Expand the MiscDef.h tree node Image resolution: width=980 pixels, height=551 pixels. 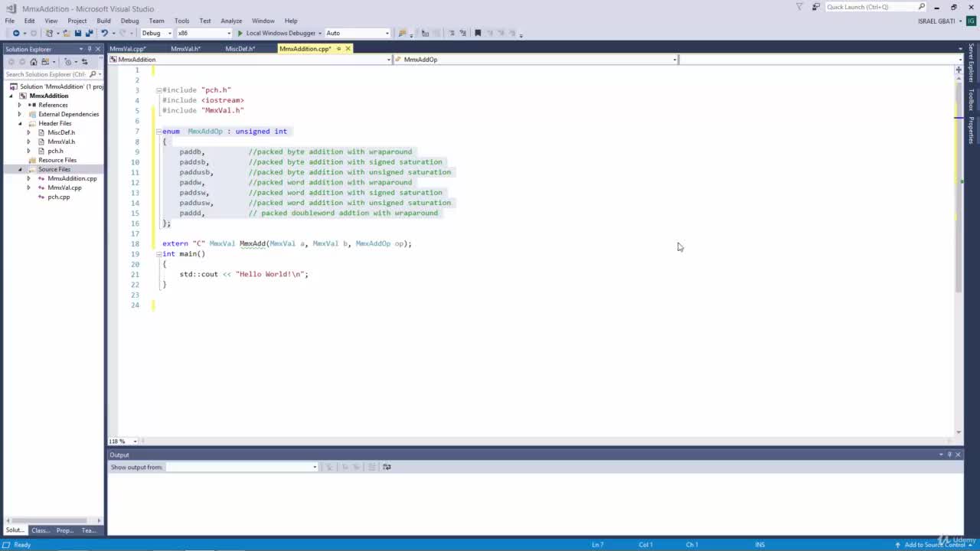[x=29, y=132]
